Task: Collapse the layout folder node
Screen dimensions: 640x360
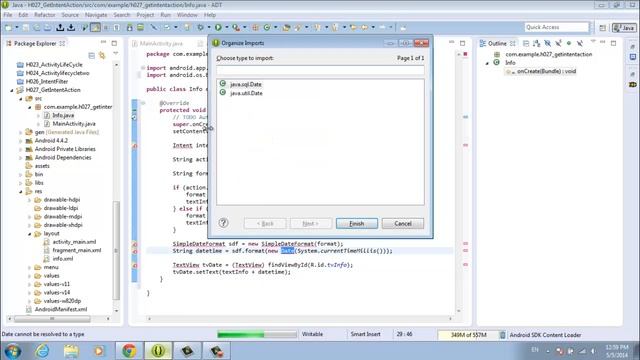Action: (x=30, y=234)
